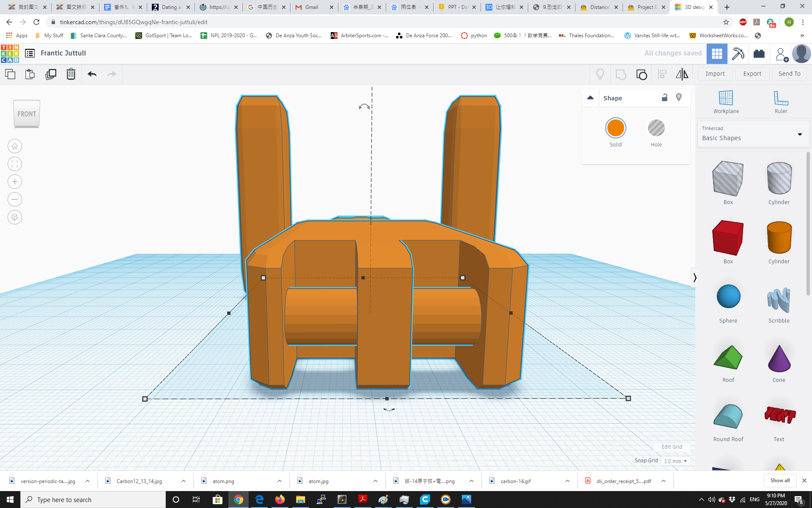Screen dimensions: 812x508
Task: Click the Align tool icon
Action: 662,75
